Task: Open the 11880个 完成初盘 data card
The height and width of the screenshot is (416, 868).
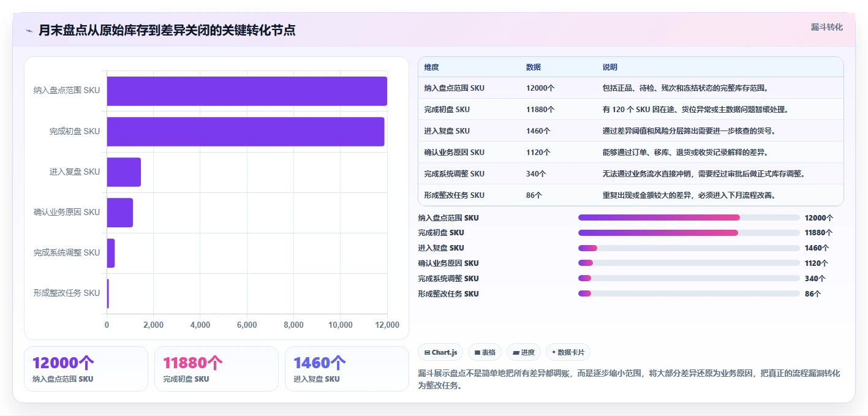Action: tap(216, 369)
